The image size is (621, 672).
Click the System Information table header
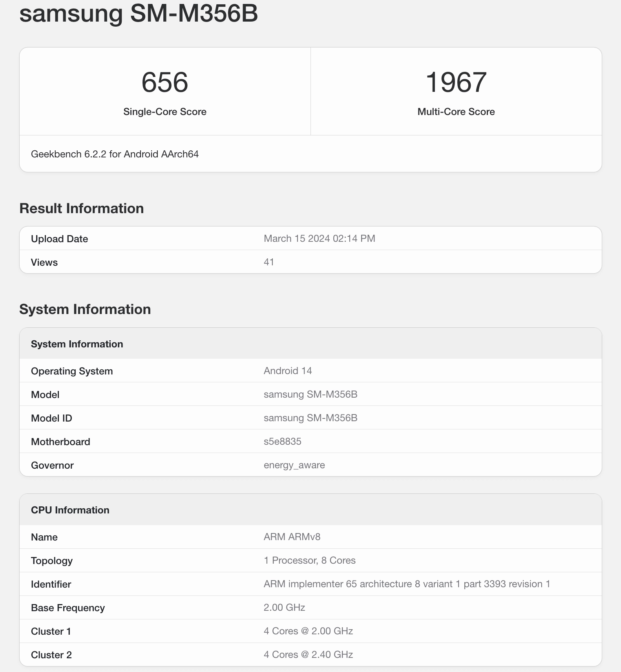click(x=77, y=344)
